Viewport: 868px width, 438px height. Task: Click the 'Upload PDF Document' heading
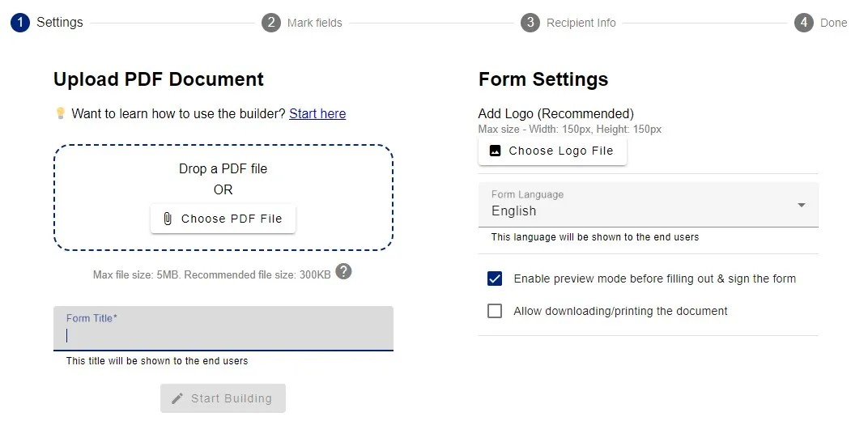click(159, 79)
